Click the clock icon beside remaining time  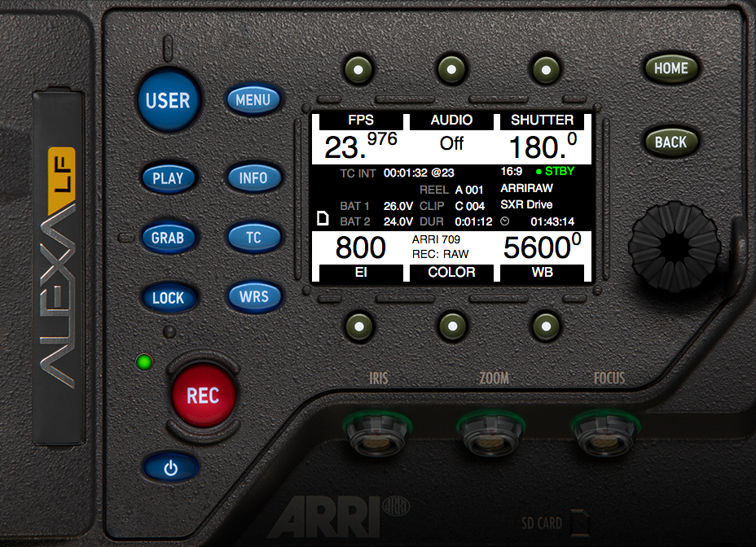(x=505, y=221)
